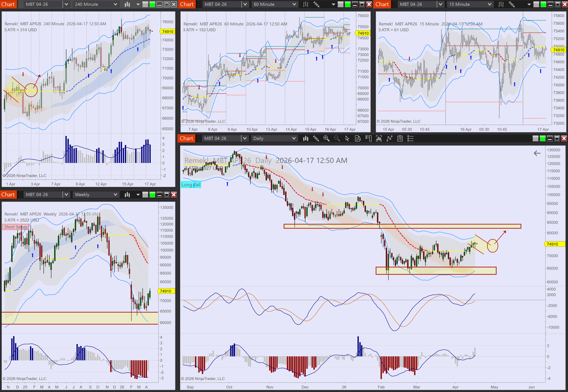The image size is (568, 392).
Task: Open Properties list icon on Daily chart
Action: point(411,138)
